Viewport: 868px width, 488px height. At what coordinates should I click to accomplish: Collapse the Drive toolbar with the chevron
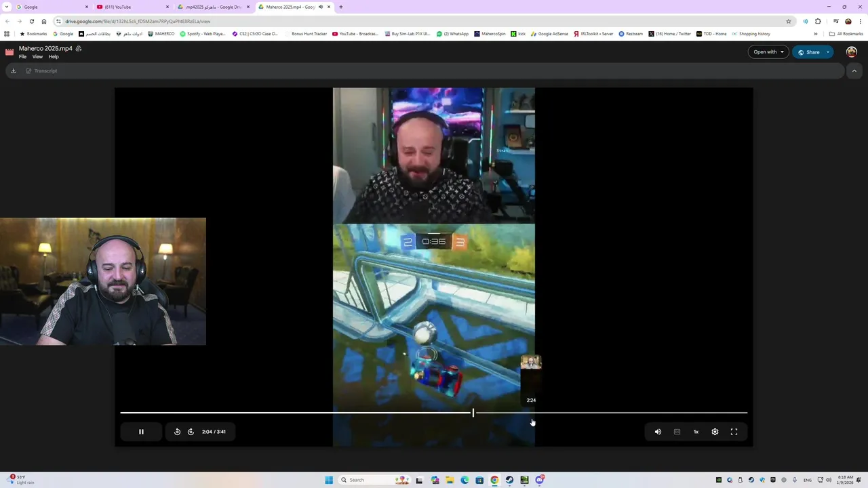(854, 70)
